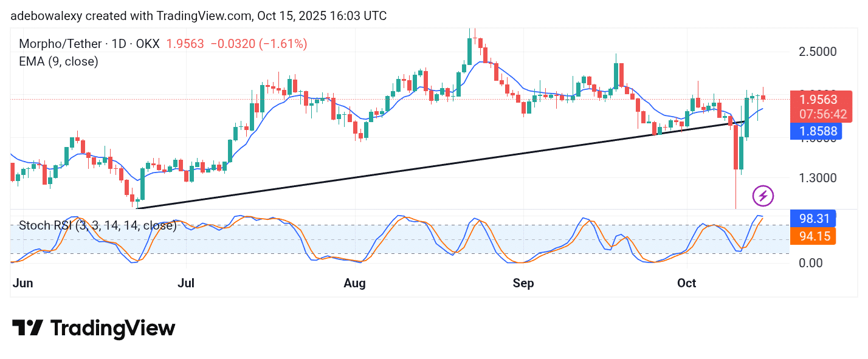Viewport: 868px width, 359px height.
Task: Click the Oct label on time axis
Action: click(686, 283)
